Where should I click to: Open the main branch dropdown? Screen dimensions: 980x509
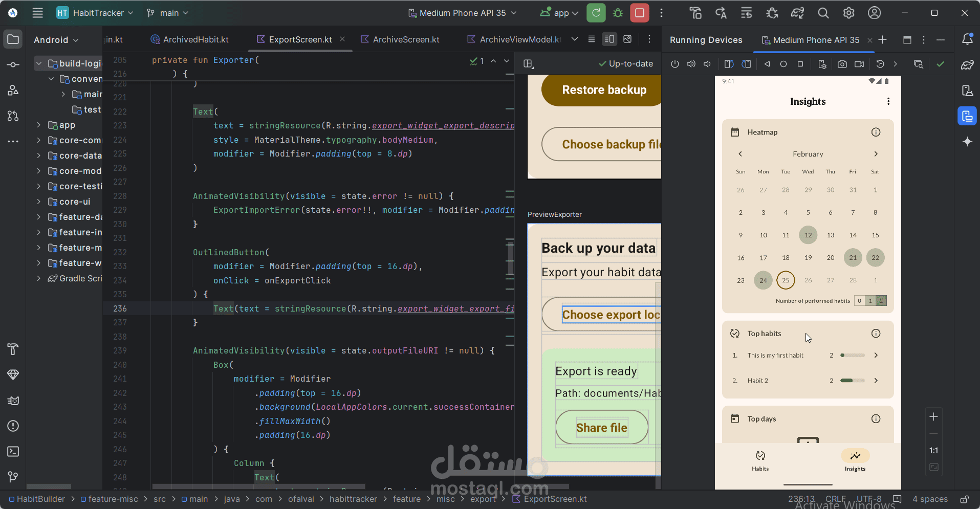coord(167,13)
